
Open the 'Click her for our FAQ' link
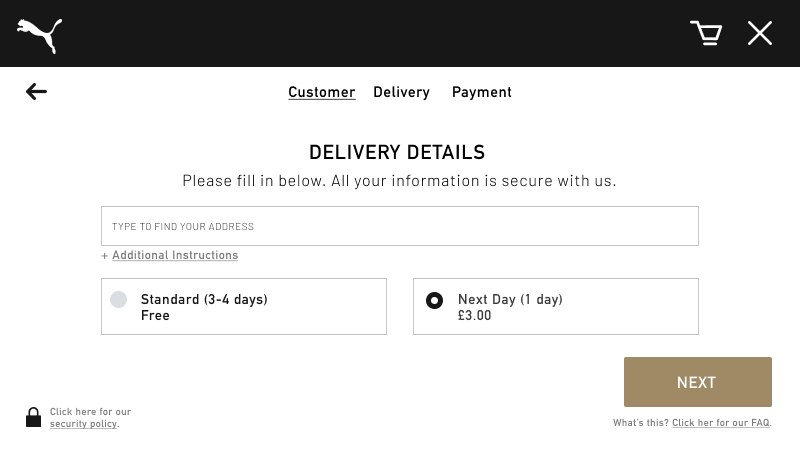click(720, 423)
